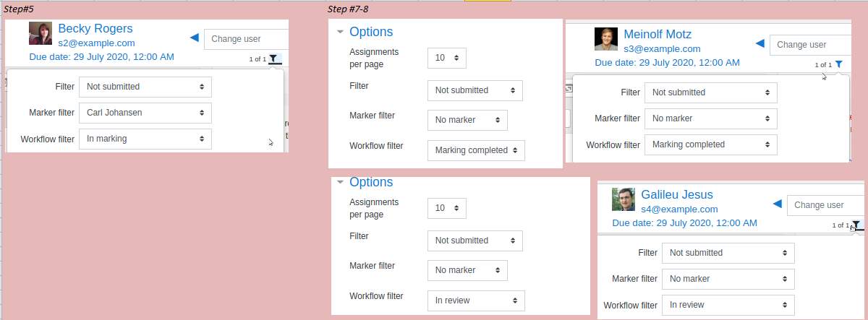
Task: Click previous user arrow beside Galileu Jesus
Action: click(x=777, y=204)
